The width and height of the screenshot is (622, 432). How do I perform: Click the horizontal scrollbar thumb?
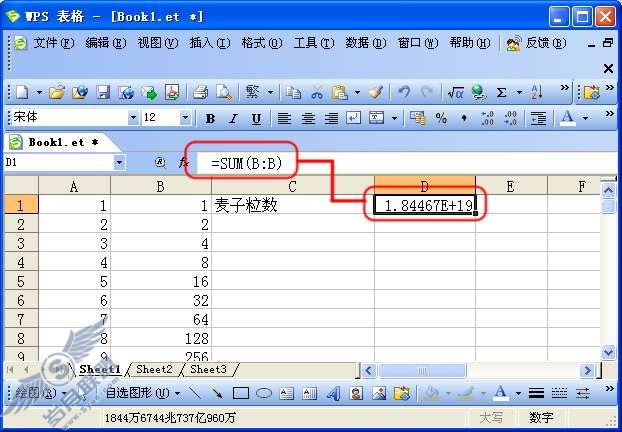(x=422, y=371)
